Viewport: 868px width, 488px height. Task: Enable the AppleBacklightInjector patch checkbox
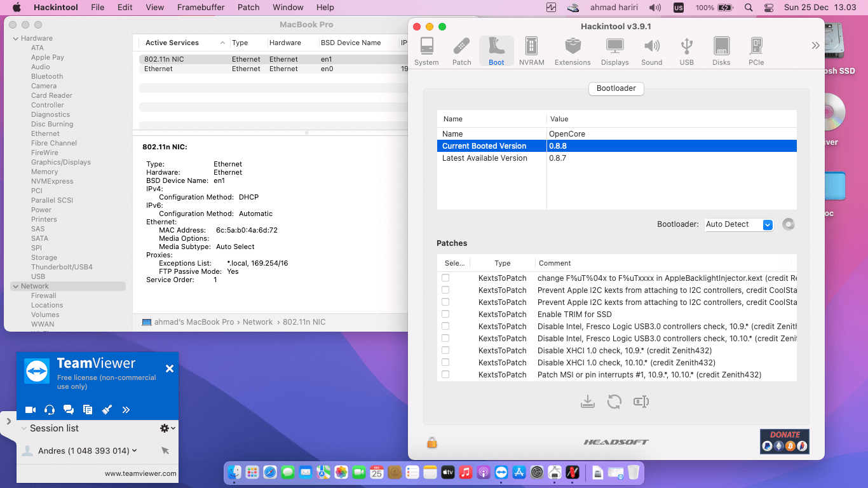445,278
